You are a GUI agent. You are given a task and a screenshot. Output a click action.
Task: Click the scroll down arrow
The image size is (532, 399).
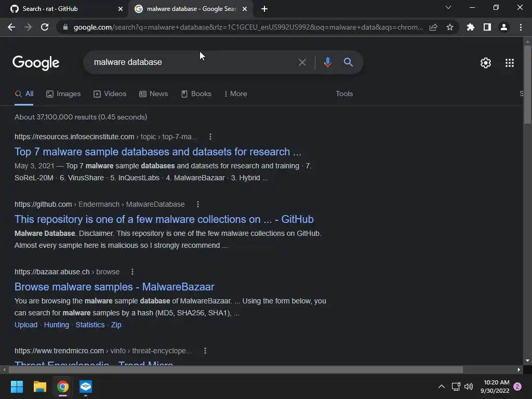click(x=527, y=361)
